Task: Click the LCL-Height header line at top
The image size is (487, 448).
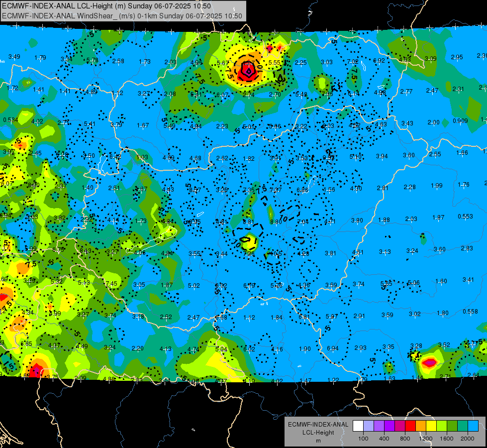Action: 106,6
